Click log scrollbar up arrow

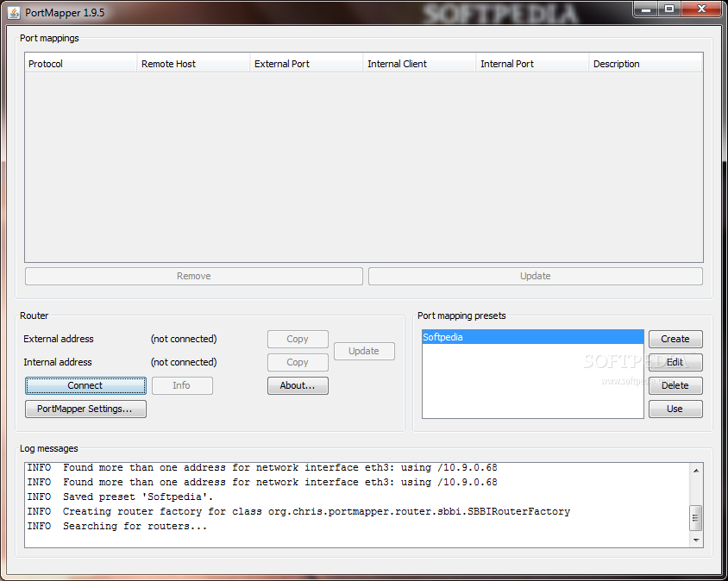(696, 471)
